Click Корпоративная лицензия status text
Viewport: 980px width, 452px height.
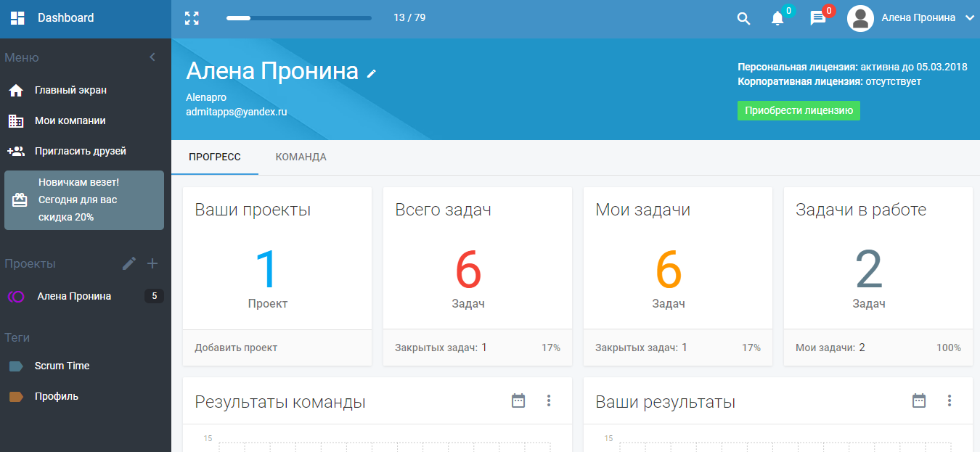point(829,82)
